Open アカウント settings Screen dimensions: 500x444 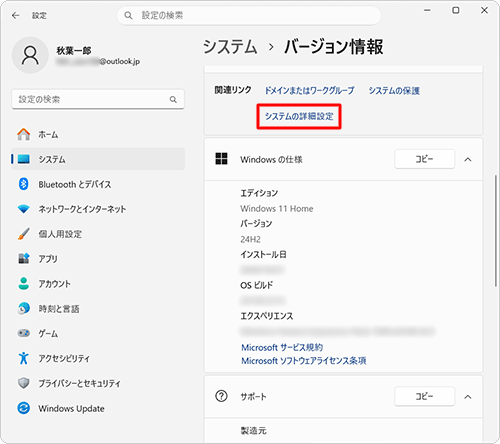pyautogui.click(x=98, y=284)
